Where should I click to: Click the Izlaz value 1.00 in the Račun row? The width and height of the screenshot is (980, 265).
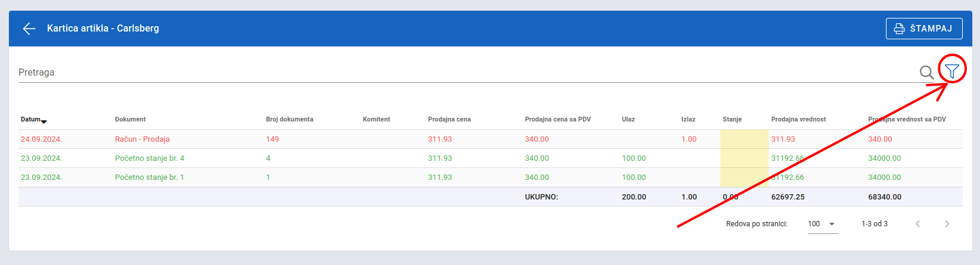click(689, 139)
